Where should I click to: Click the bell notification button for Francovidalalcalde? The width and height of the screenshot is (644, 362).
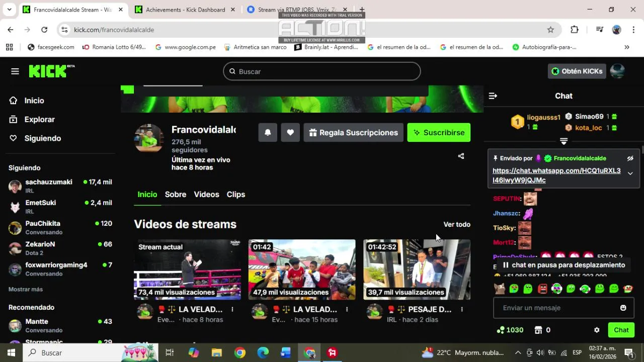(268, 133)
